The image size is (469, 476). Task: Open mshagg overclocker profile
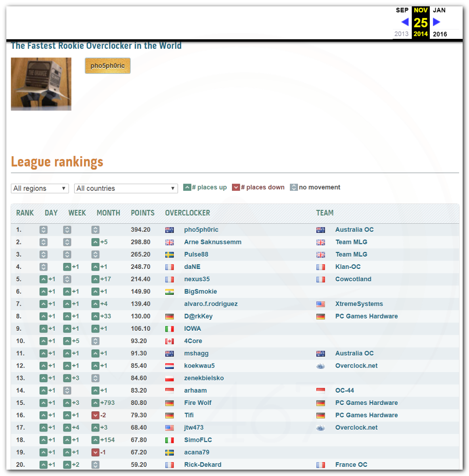[196, 353]
